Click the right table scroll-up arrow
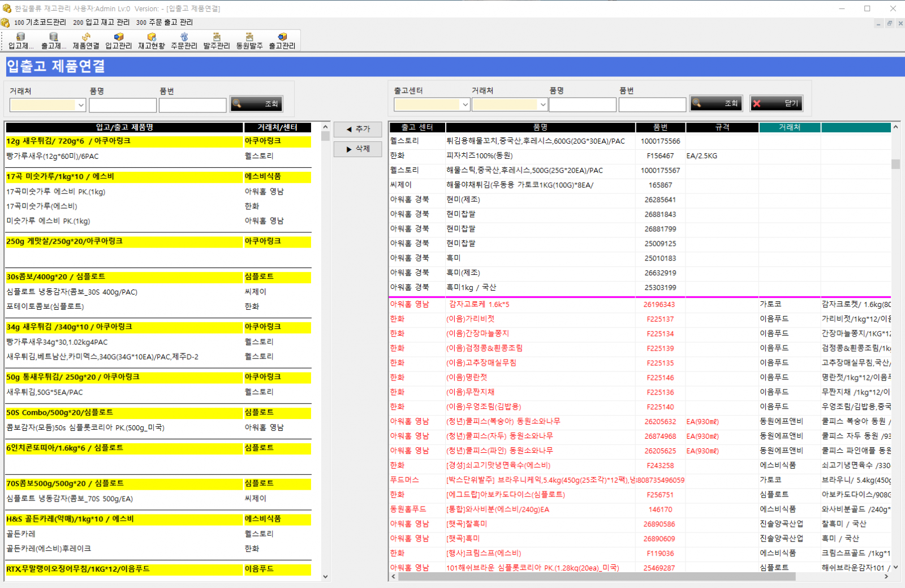The width and height of the screenshot is (905, 588). tap(895, 127)
